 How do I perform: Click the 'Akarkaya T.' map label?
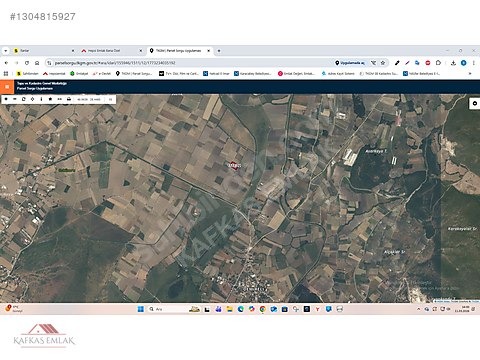tap(376, 151)
